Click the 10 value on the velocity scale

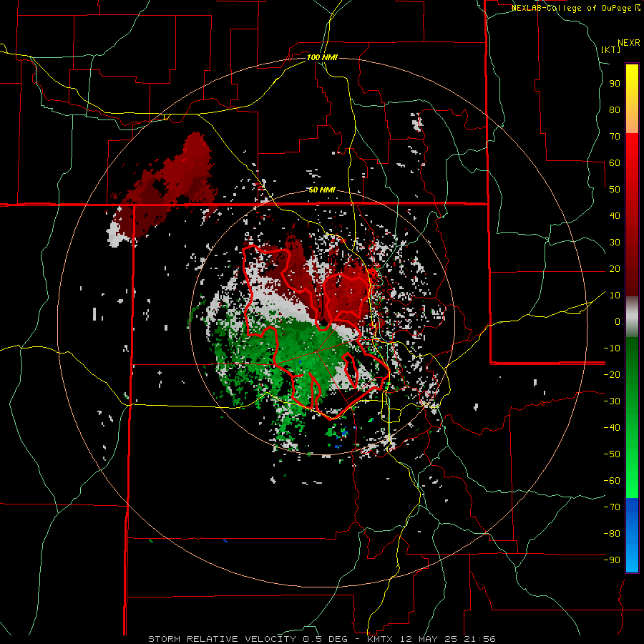[x=615, y=296]
